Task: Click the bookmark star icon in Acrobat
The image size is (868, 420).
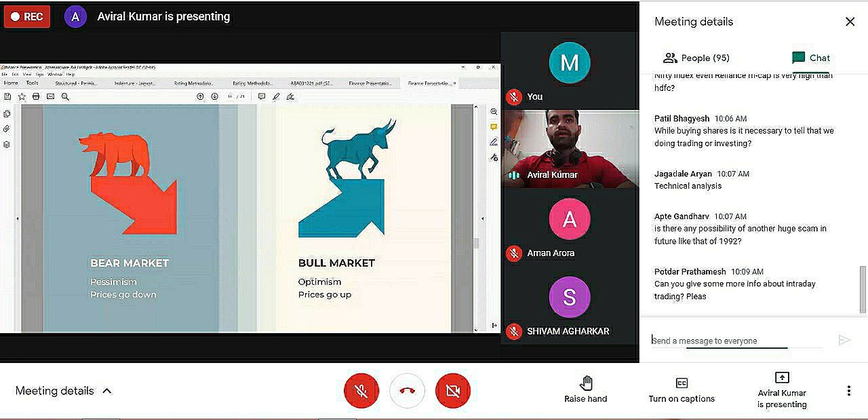Action: [x=22, y=97]
